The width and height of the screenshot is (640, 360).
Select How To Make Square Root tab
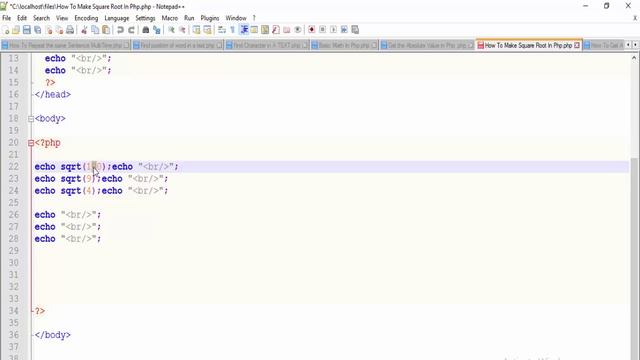(x=528, y=45)
